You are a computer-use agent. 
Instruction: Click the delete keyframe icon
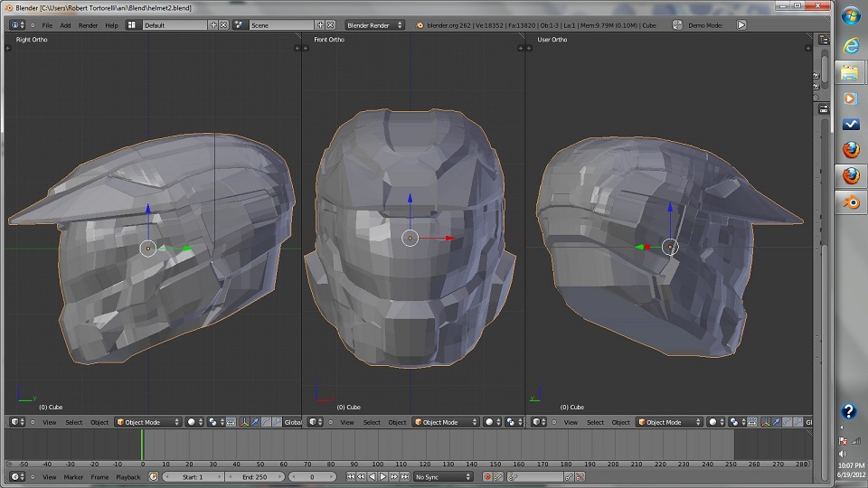[580, 477]
